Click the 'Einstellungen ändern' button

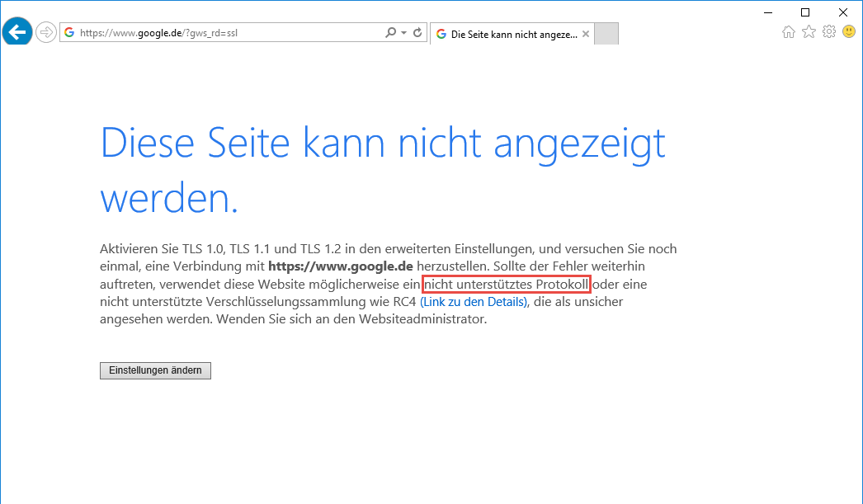coord(155,370)
